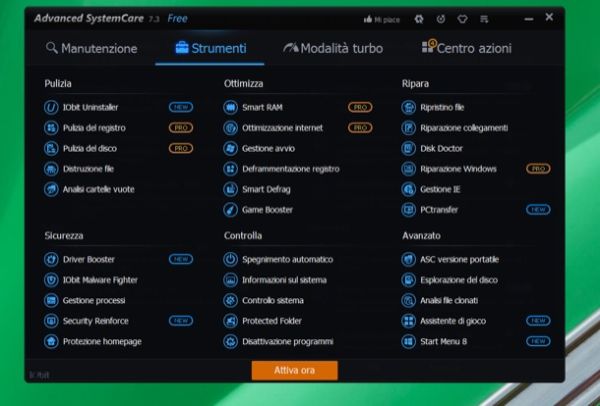Click the "Gestione processi" label

pyautogui.click(x=94, y=301)
